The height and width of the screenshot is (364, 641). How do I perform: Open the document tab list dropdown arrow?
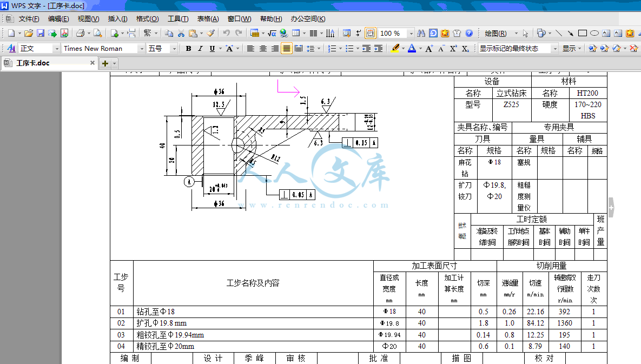(115, 63)
